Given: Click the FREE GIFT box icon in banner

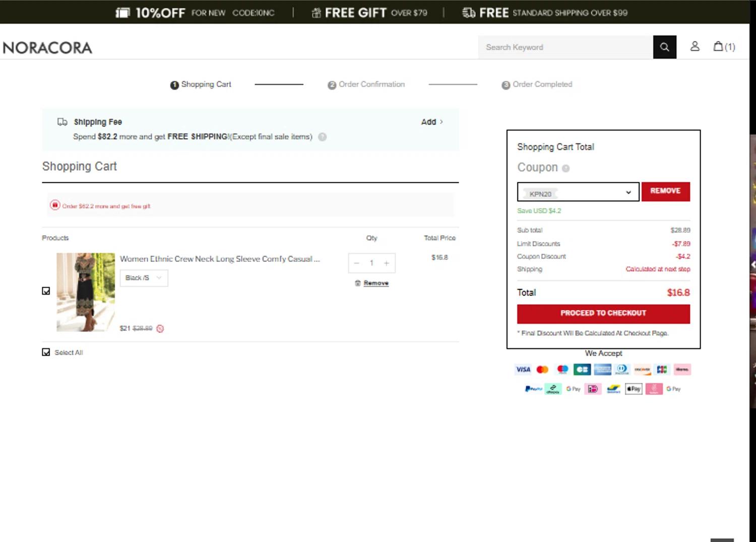Looking at the screenshot, I should tap(316, 13).
